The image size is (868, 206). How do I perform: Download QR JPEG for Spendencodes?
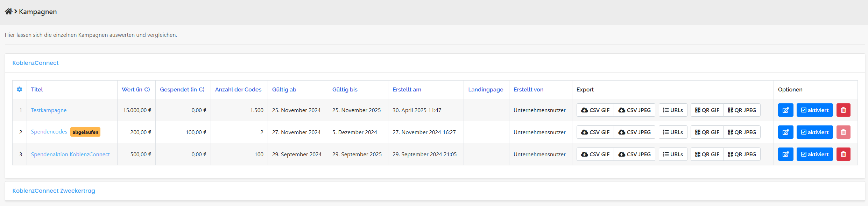pyautogui.click(x=742, y=132)
